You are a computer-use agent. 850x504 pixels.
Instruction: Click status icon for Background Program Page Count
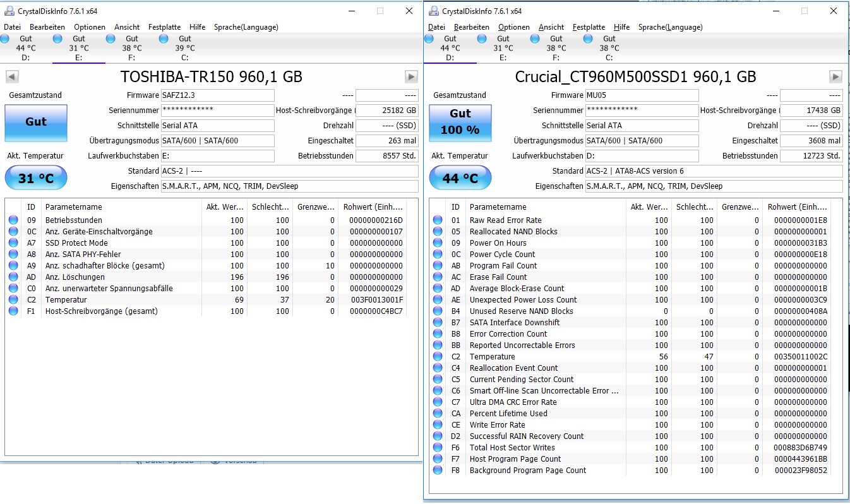[x=438, y=471]
